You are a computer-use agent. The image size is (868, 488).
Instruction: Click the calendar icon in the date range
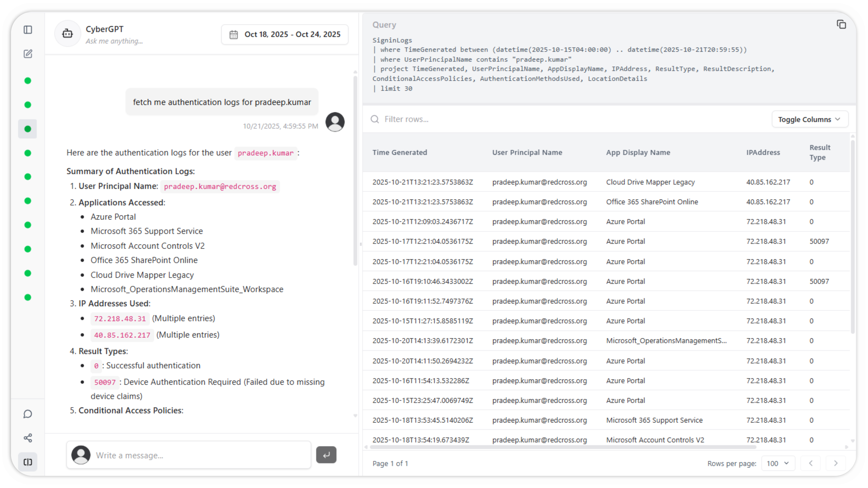point(233,35)
